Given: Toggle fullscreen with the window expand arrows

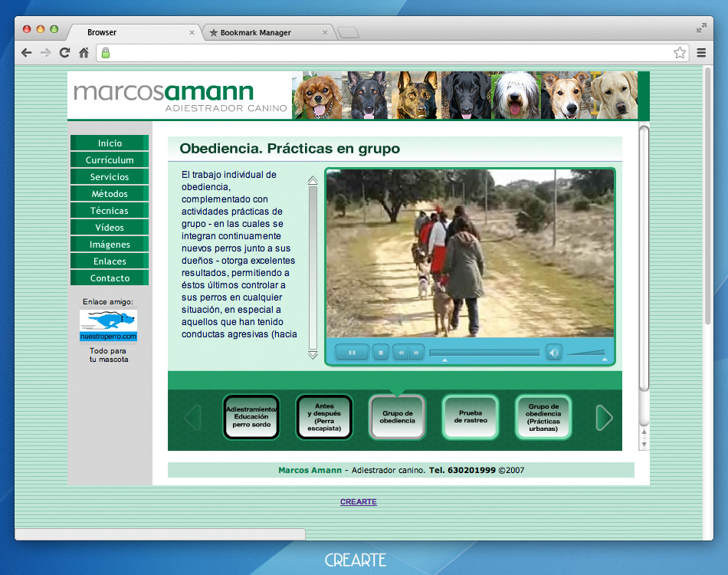Looking at the screenshot, I should click(701, 28).
